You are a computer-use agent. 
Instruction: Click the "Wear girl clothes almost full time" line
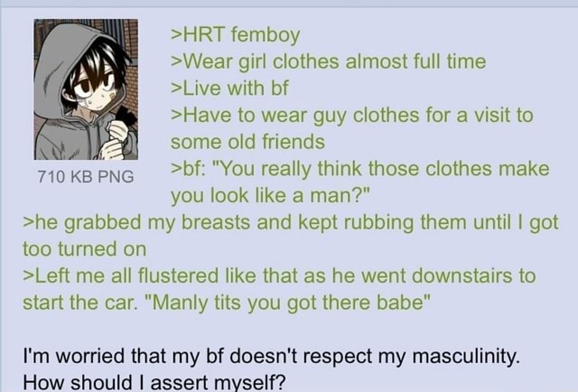pyautogui.click(x=328, y=61)
